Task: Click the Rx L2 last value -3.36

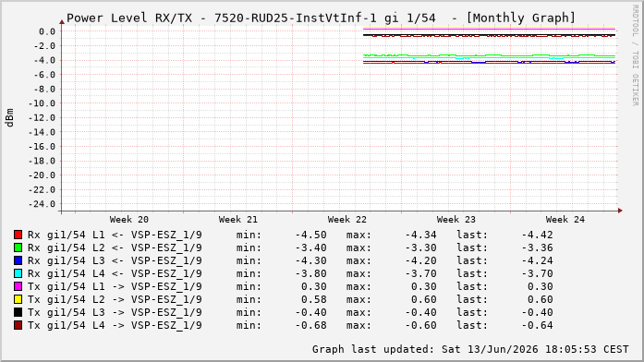Action: pyautogui.click(x=537, y=247)
